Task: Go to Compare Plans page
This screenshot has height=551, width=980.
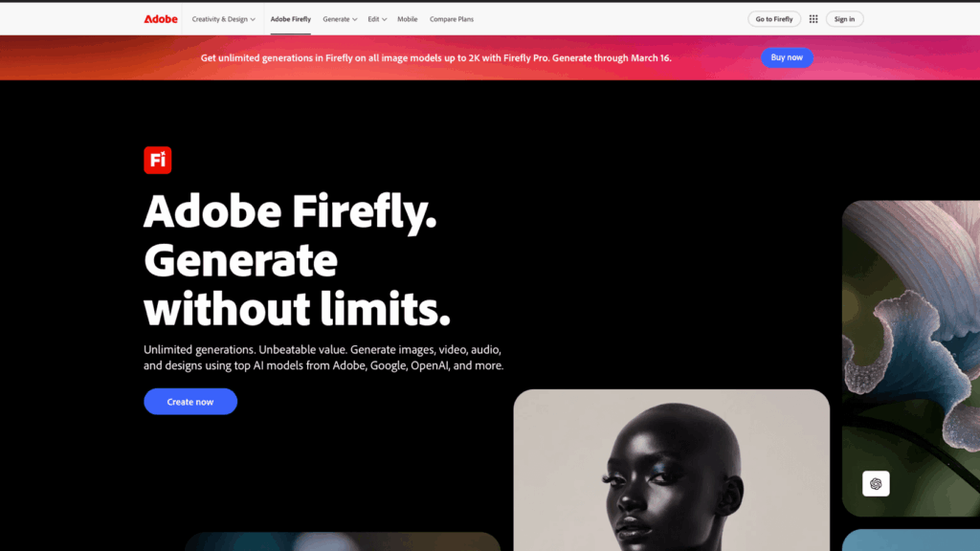Action: click(x=452, y=19)
